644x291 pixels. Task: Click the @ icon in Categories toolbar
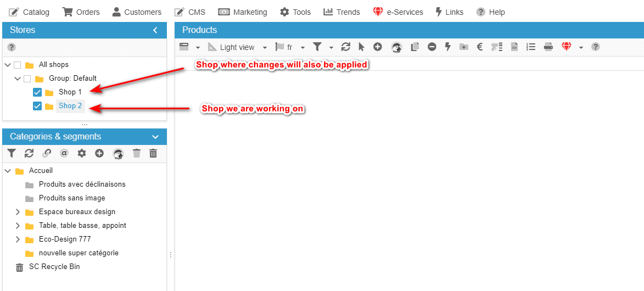(64, 153)
